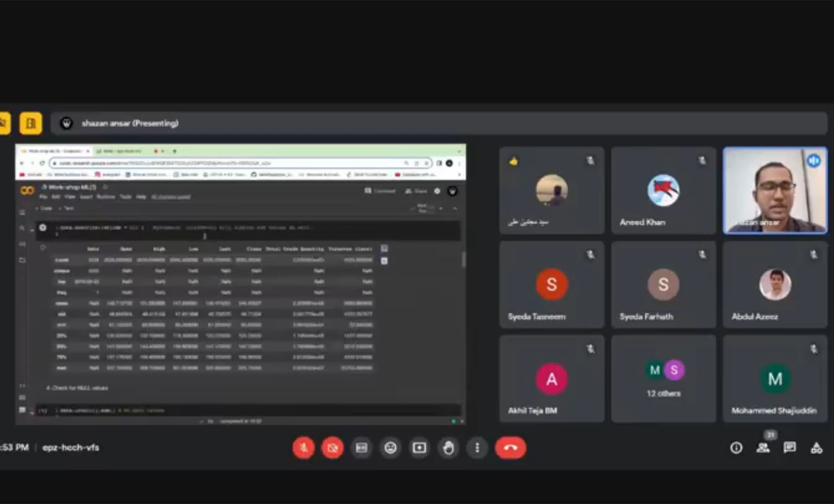The image size is (834, 504).
Task: Open the chat with everyone icon
Action: [789, 448]
